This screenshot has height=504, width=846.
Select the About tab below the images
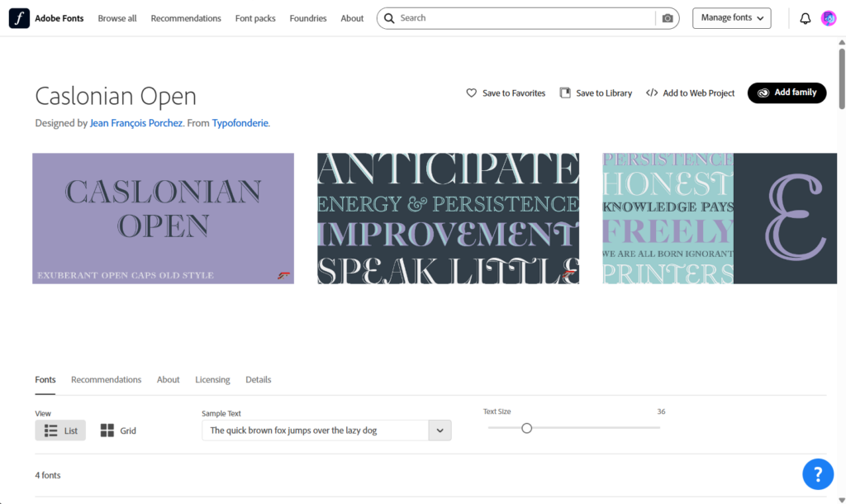169,380
